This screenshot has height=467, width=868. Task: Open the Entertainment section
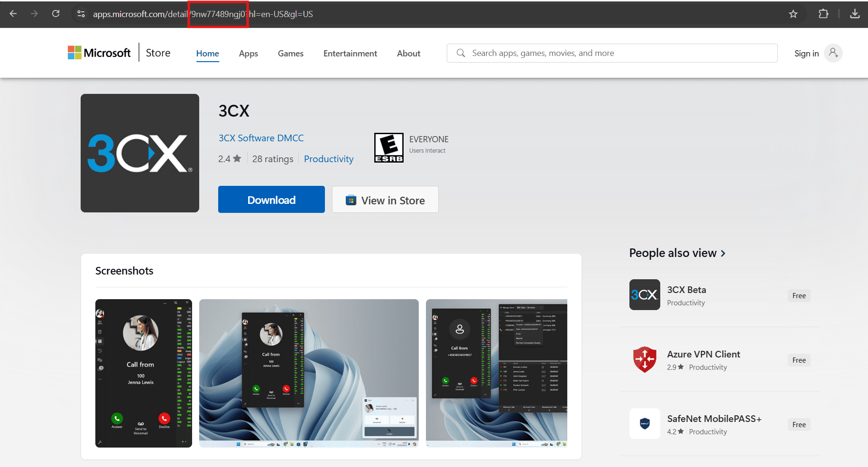click(x=350, y=53)
